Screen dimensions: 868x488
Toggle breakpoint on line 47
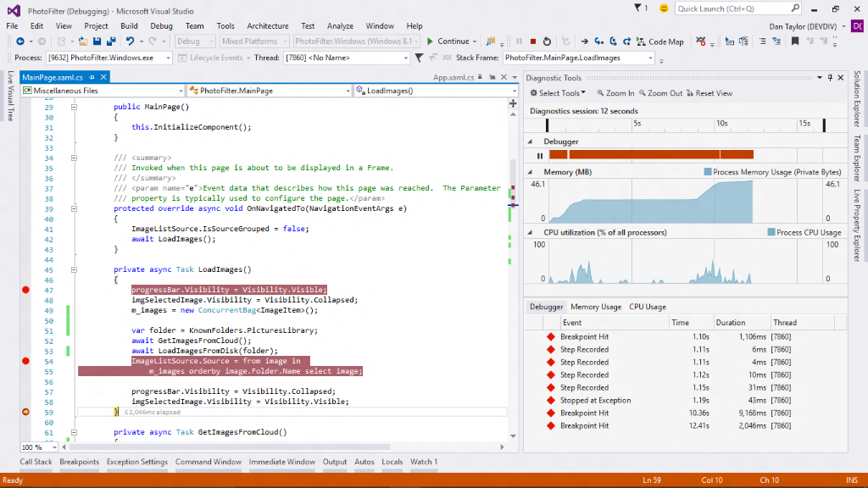point(25,290)
